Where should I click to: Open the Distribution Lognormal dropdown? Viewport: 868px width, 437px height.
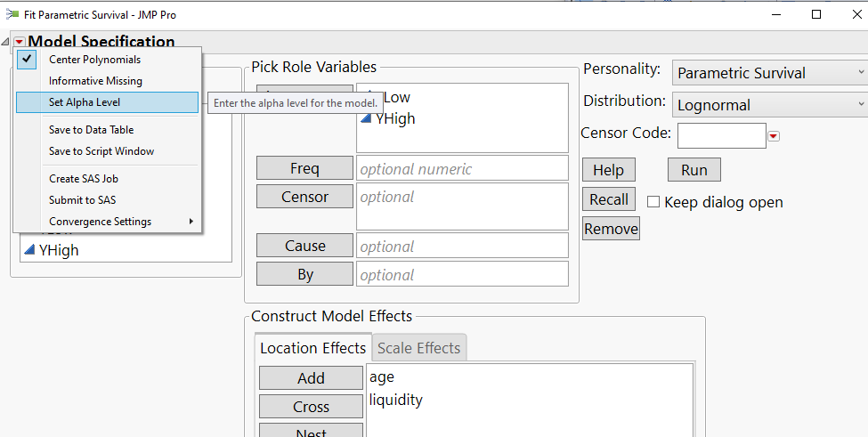769,104
